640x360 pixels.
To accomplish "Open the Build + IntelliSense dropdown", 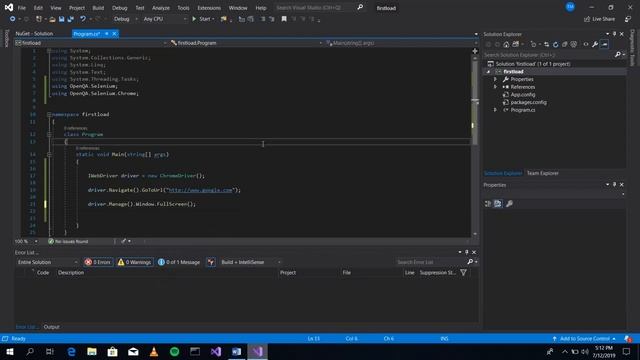I will pos(251,262).
